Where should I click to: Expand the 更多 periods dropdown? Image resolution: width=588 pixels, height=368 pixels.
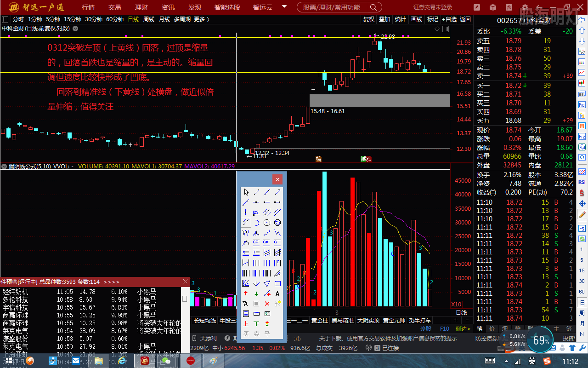point(202,19)
